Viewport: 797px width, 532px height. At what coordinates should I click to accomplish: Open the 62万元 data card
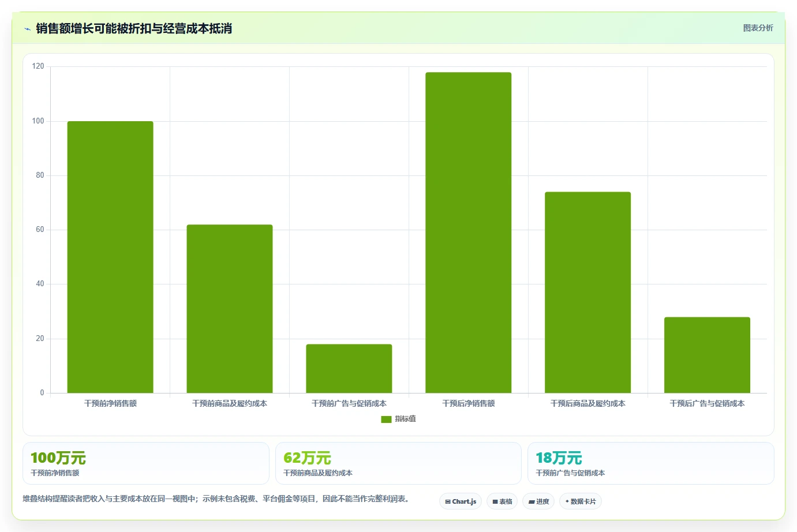[x=398, y=463]
